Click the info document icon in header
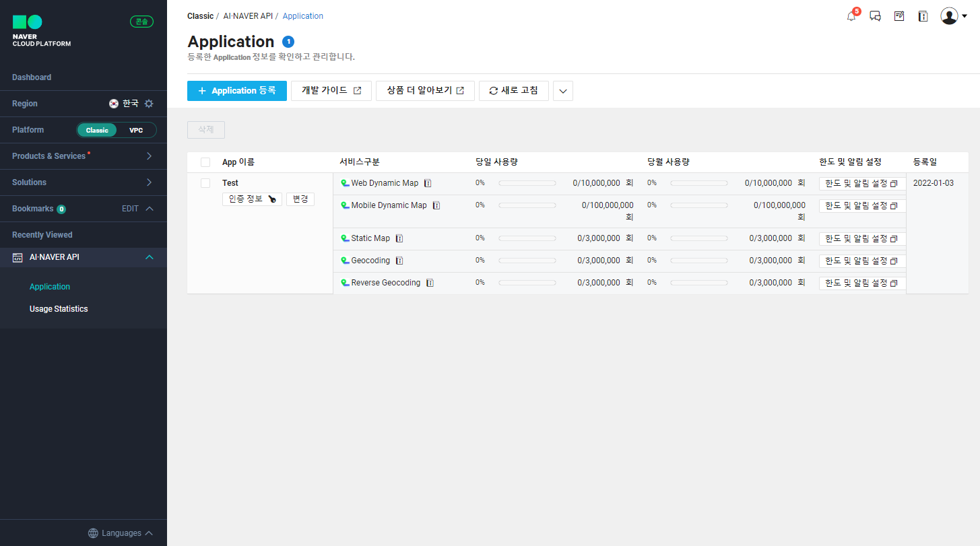The width and height of the screenshot is (980, 546). (x=923, y=16)
